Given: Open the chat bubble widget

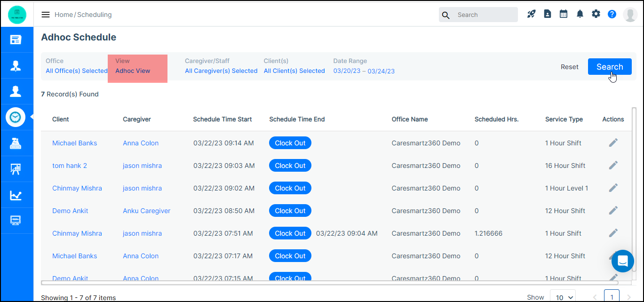Looking at the screenshot, I should pos(622,261).
